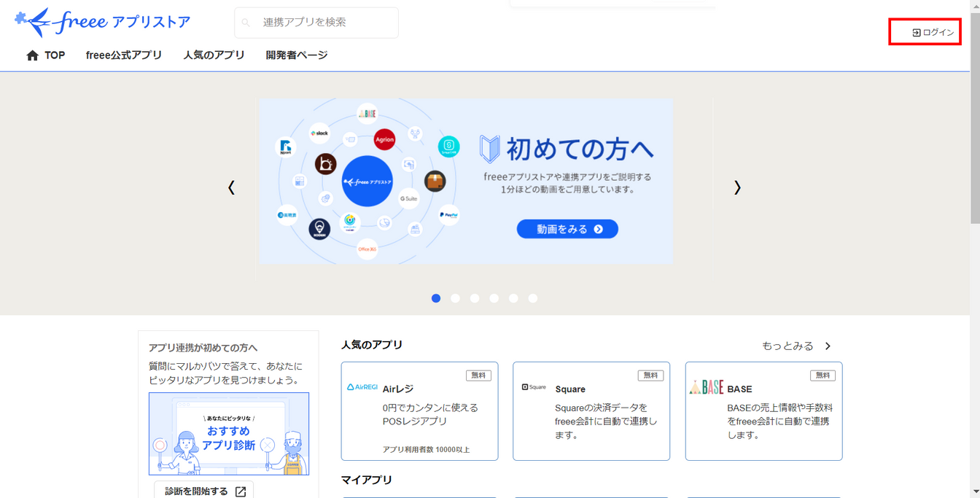Screen dimensions: 980x498
Task: Select the second carousel pagination dot
Action: [x=456, y=298]
